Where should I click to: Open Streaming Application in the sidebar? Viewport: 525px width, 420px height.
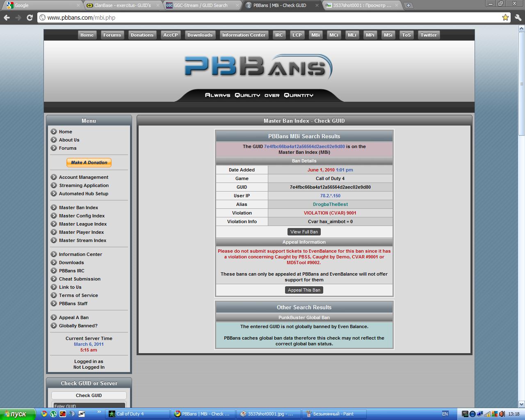[84, 185]
